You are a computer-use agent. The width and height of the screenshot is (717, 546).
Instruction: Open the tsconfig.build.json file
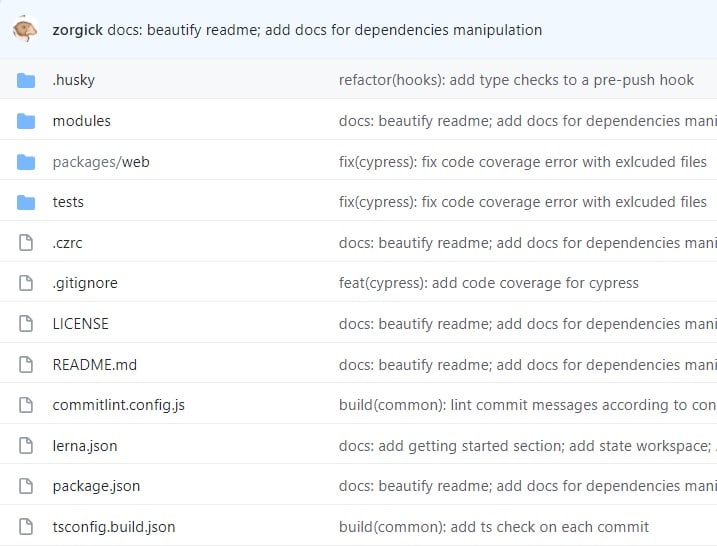(114, 527)
